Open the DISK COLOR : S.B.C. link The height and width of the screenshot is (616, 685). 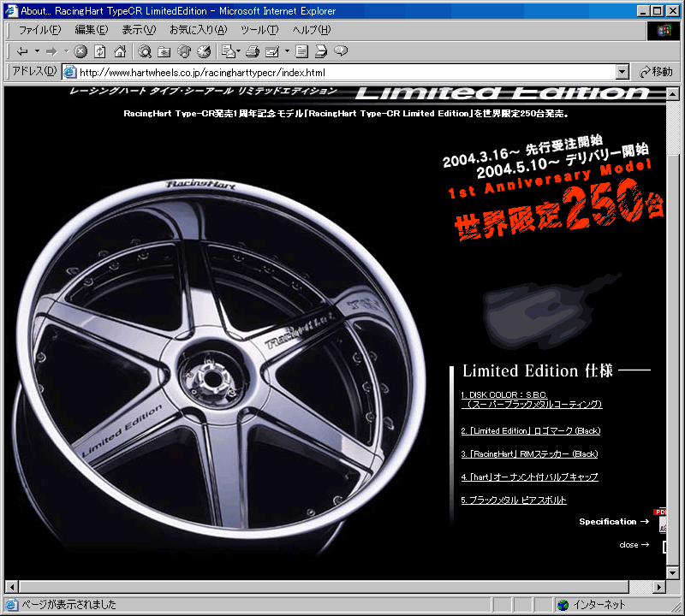532,400
